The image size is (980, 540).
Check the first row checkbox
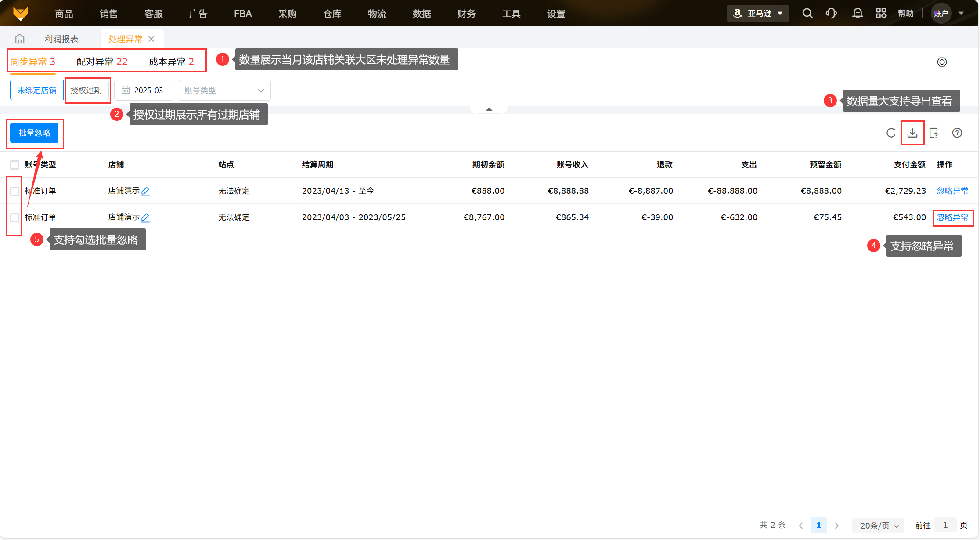click(14, 191)
